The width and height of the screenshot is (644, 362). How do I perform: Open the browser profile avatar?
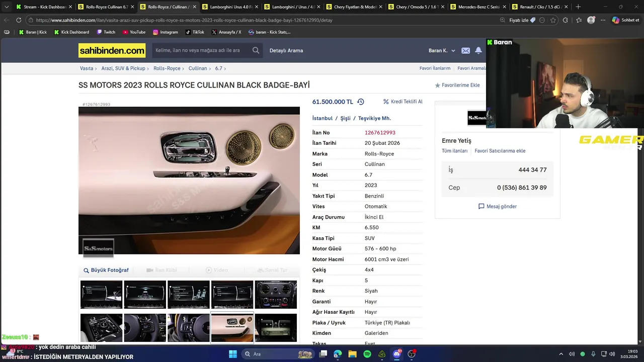[591, 20]
